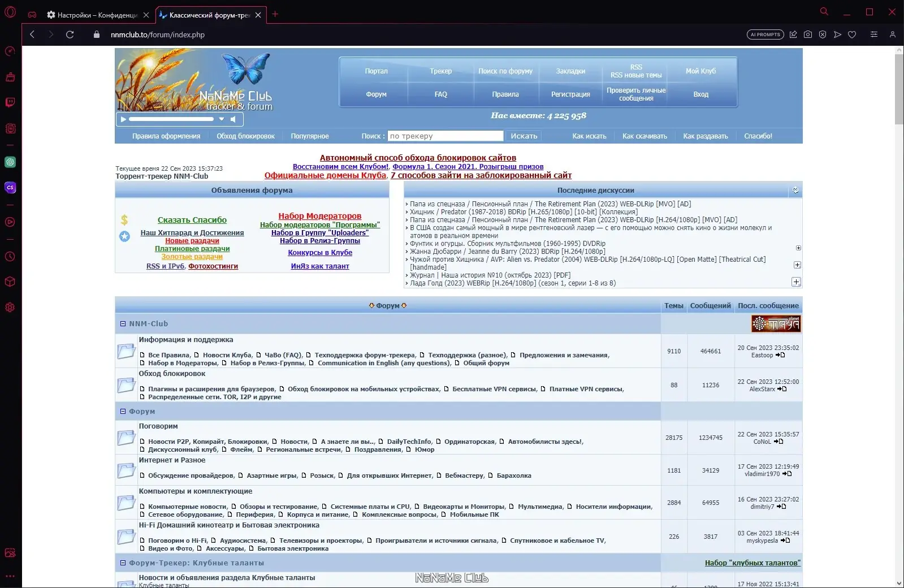This screenshot has height=588, width=904.
Task: Click the Вход login link
Action: click(x=700, y=94)
